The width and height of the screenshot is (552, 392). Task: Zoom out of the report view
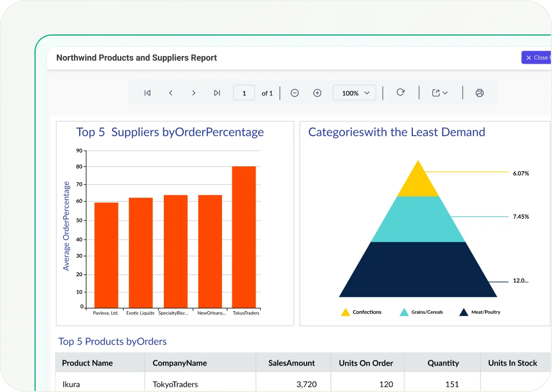pos(294,93)
